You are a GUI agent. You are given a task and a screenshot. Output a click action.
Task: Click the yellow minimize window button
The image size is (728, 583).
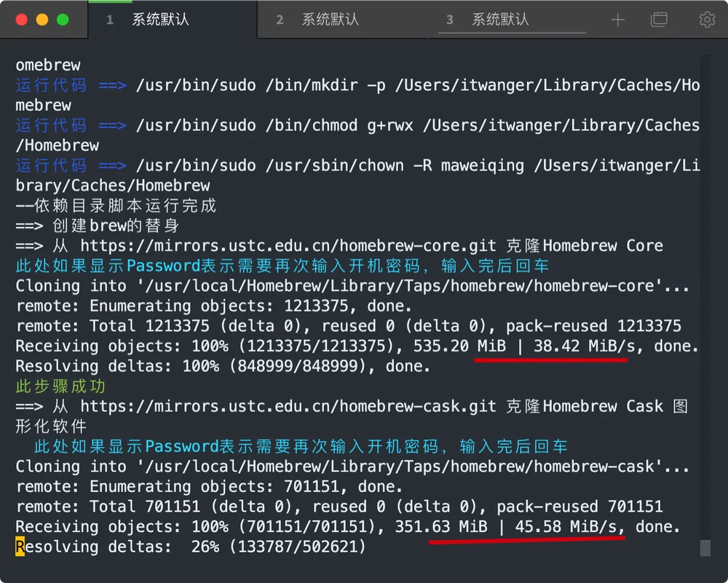[x=42, y=20]
